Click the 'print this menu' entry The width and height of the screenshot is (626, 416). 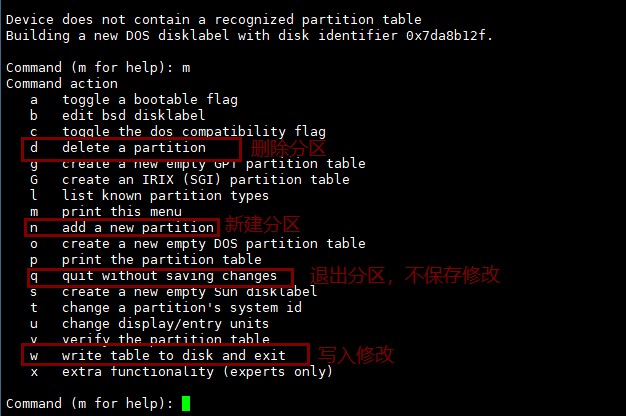(x=121, y=212)
